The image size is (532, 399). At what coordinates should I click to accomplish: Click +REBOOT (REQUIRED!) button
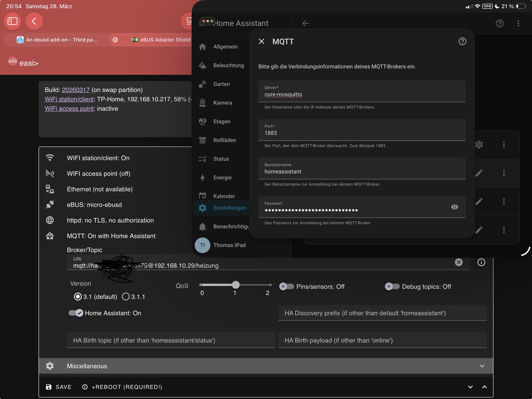(x=122, y=387)
